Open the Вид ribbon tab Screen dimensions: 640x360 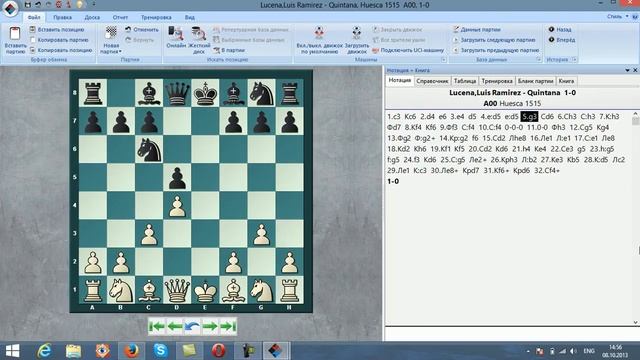click(x=190, y=17)
